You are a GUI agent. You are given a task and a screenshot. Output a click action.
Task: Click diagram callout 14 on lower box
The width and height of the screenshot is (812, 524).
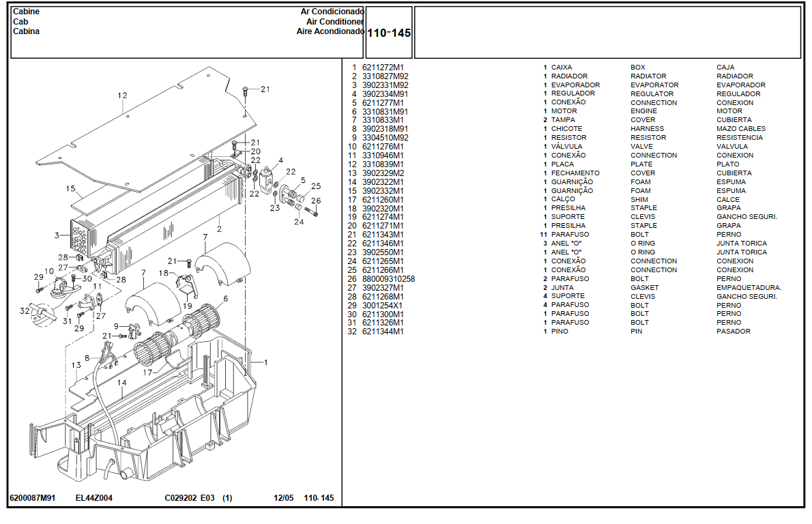click(121, 383)
